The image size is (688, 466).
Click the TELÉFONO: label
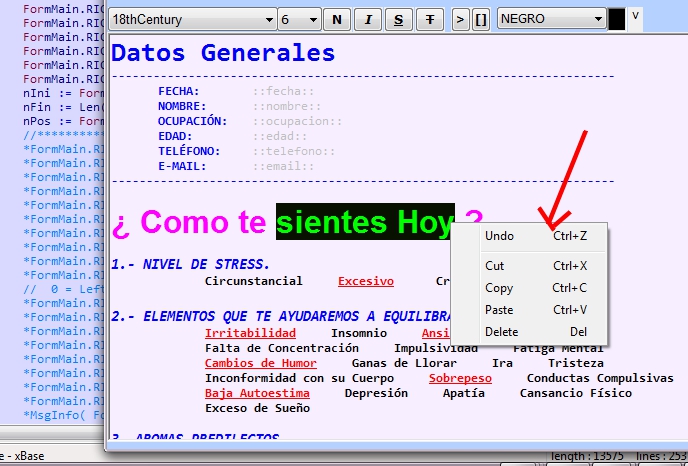point(189,151)
